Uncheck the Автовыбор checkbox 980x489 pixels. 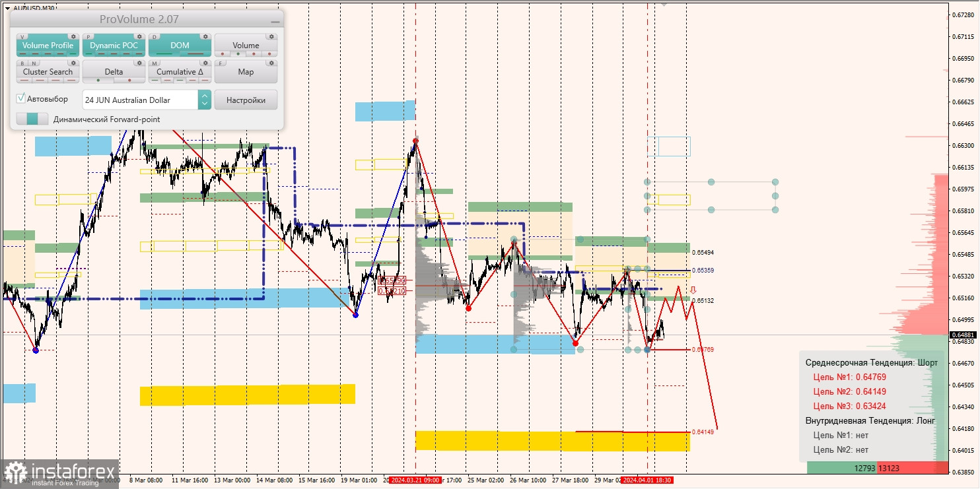(21, 98)
